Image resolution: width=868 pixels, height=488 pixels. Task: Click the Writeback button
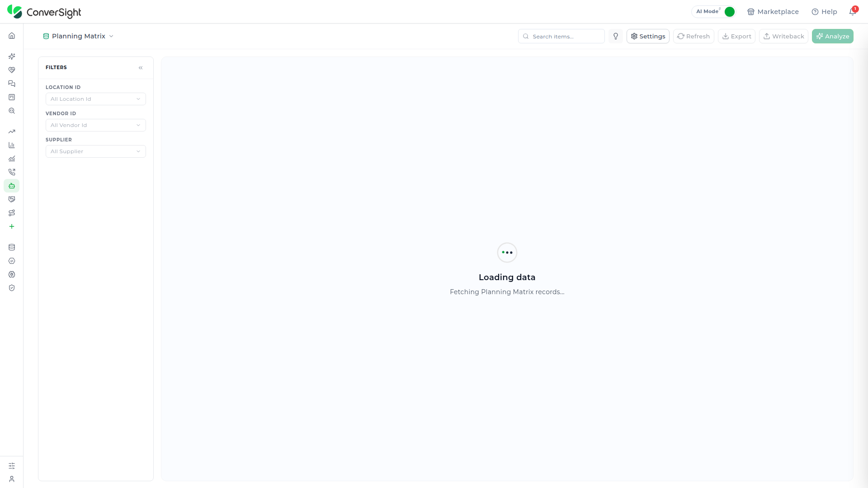(783, 36)
